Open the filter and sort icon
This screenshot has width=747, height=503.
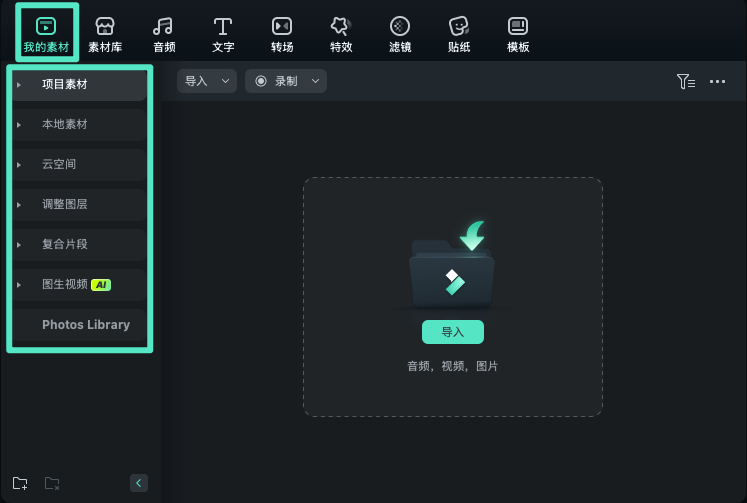tap(686, 81)
